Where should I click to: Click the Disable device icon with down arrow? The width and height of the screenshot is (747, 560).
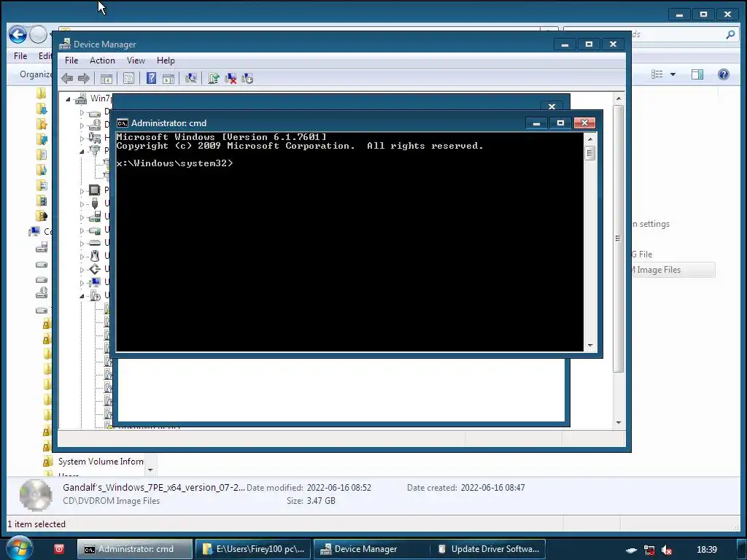(x=247, y=79)
